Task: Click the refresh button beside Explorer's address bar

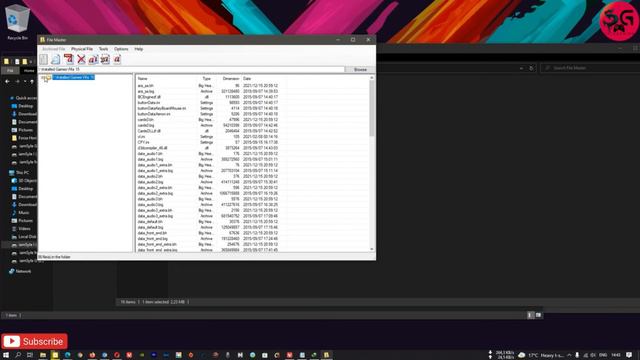Action: click(531, 68)
